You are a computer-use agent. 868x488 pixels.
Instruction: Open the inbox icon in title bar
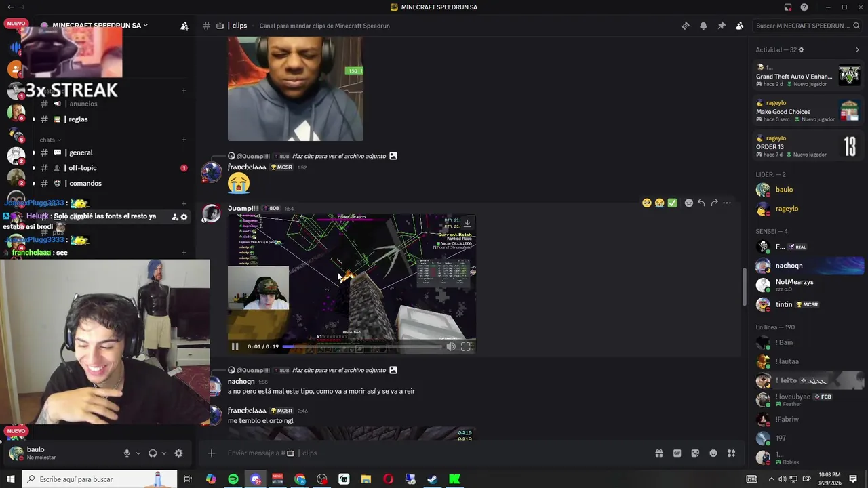[788, 7]
